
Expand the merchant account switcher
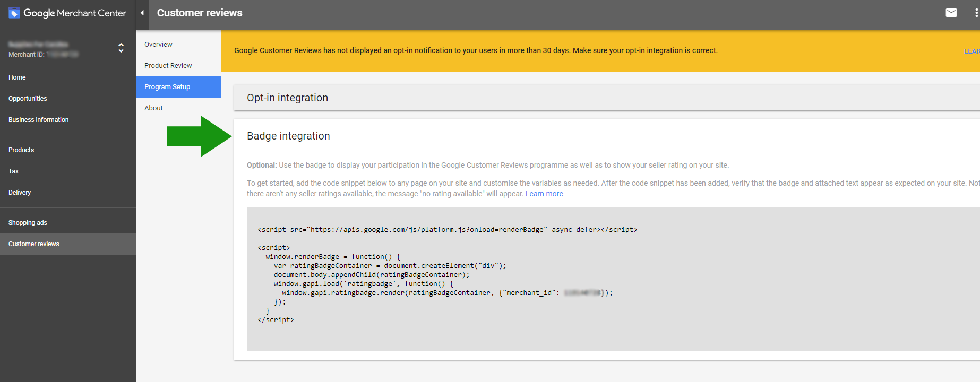121,48
